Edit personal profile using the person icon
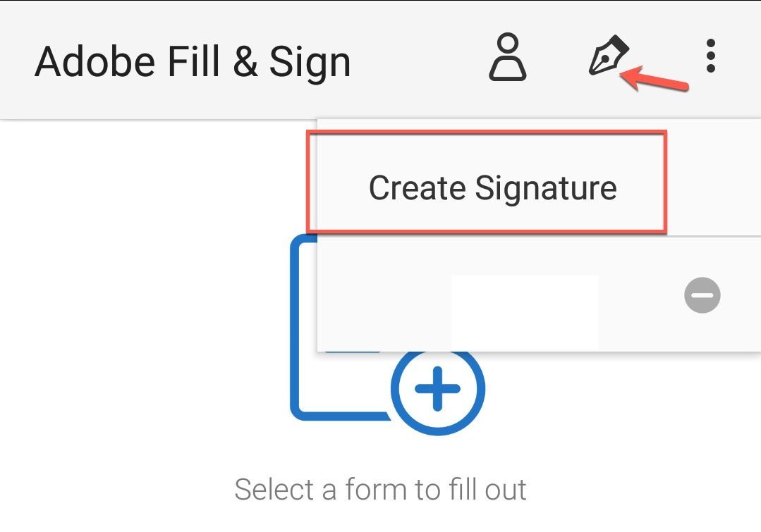Image resolution: width=761 pixels, height=532 pixels. click(x=507, y=57)
